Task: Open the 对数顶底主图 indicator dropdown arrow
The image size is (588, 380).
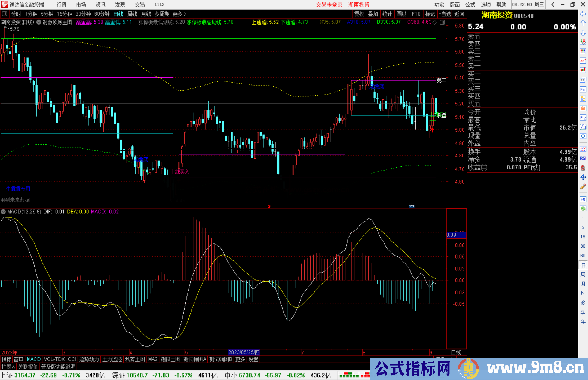Action: [x=39, y=22]
